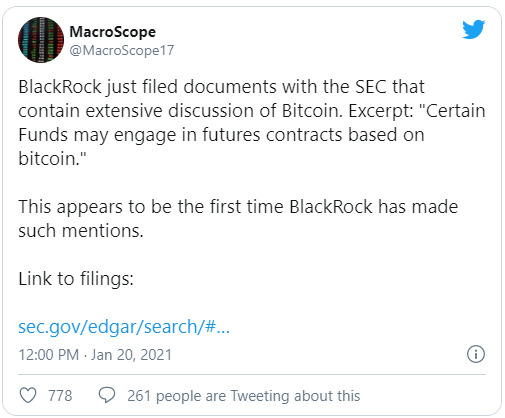Image resolution: width=505 pixels, height=418 pixels.
Task: Open '261 people are Tweeting about this'
Action: pos(244,396)
